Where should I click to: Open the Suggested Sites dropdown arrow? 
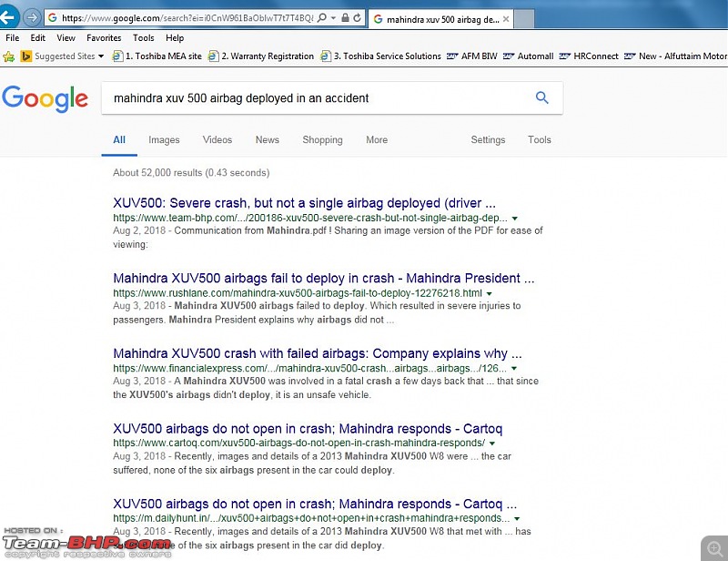pos(101,56)
